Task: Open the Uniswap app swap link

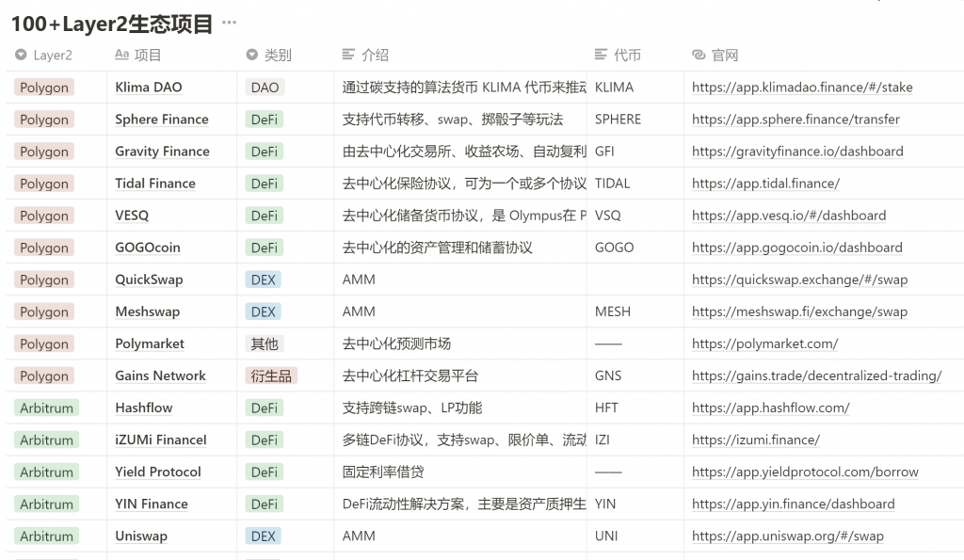Action: [x=787, y=536]
